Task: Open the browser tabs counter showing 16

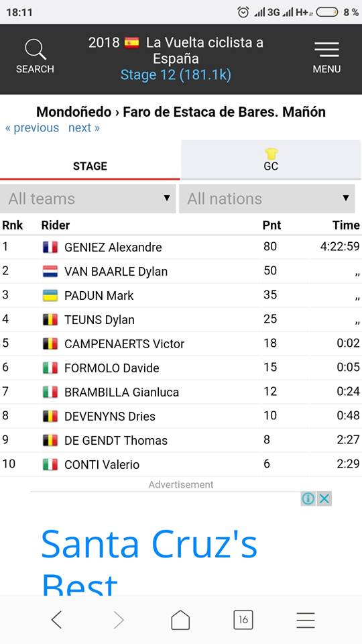Action: click(243, 619)
